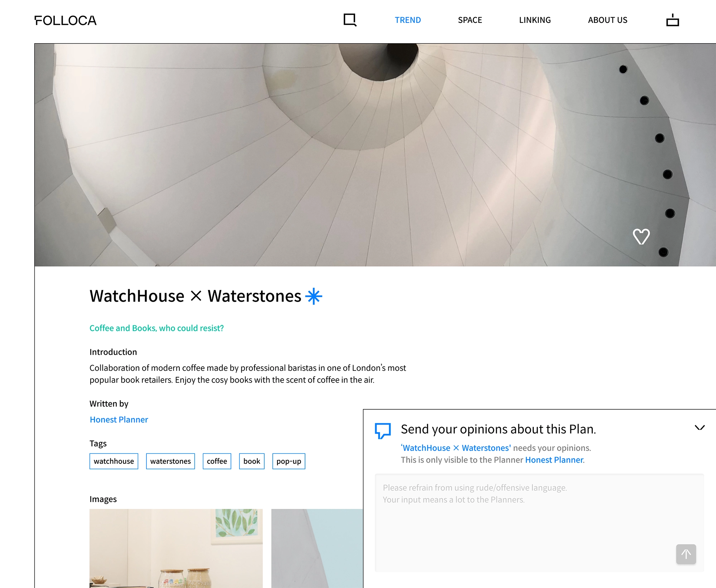
Task: Click the 'Coffee and Books, who could resist?' tagline
Action: point(156,328)
